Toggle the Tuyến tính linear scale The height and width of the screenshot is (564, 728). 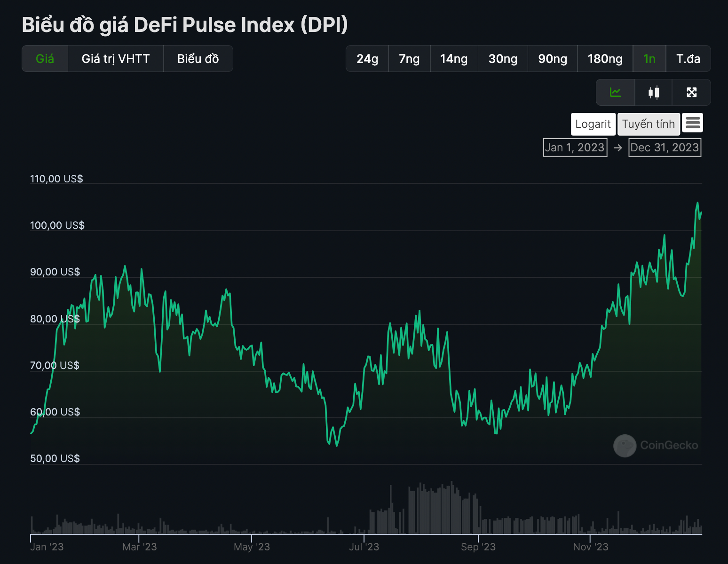[649, 124]
